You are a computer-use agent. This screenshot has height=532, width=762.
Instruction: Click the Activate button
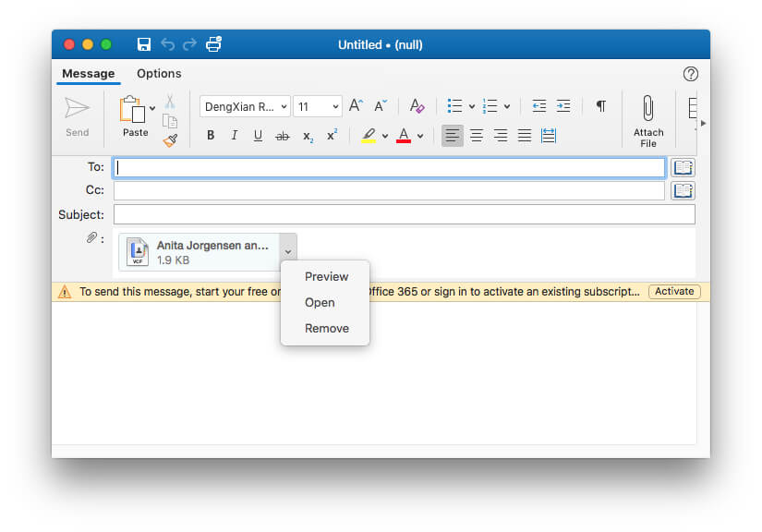(x=674, y=291)
